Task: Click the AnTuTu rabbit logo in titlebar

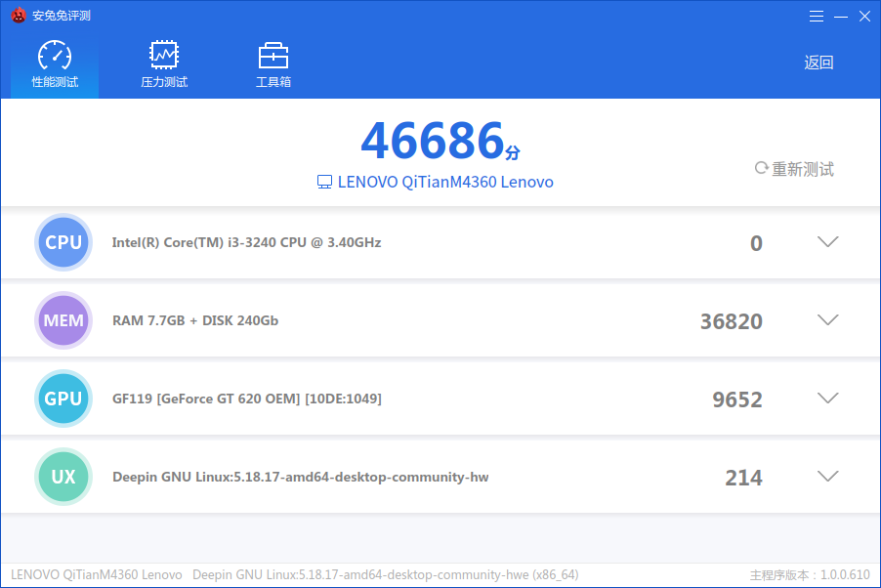Action: click(20, 15)
